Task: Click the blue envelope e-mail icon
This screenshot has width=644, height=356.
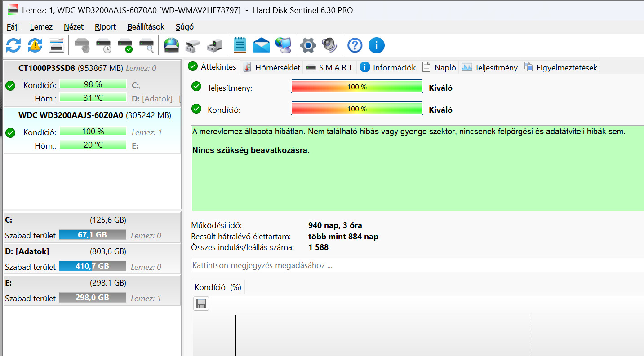Action: (x=262, y=45)
